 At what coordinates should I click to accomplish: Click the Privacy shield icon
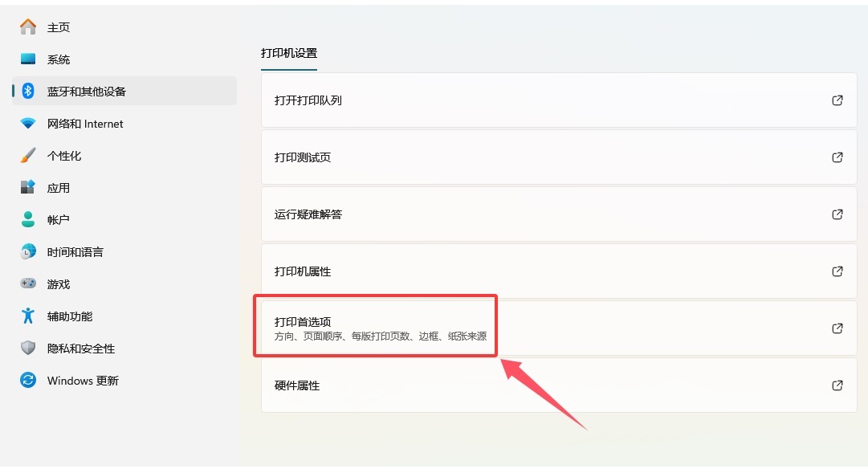tap(27, 348)
